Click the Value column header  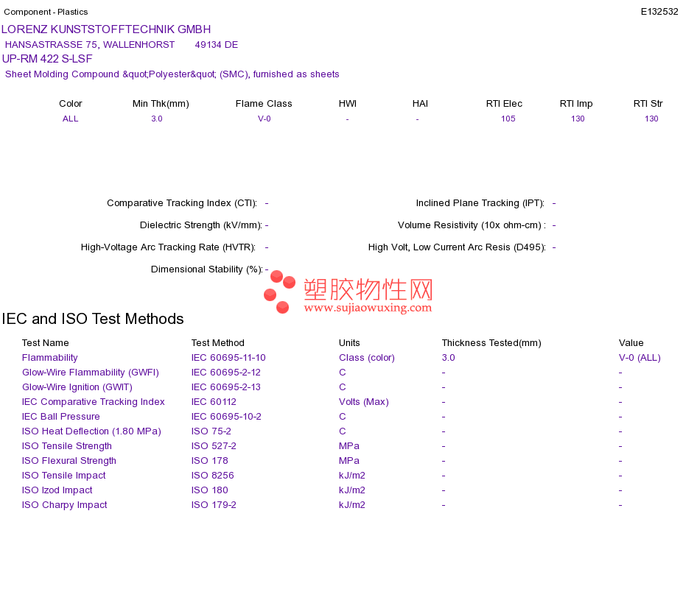[x=631, y=342]
